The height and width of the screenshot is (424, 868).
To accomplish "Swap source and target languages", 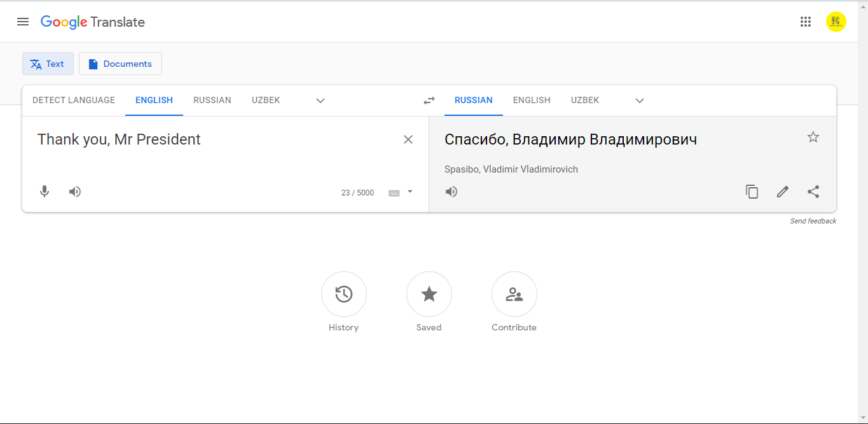I will coord(429,101).
